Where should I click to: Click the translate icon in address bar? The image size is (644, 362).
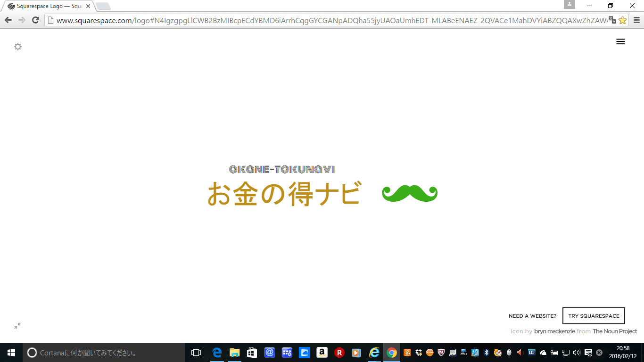point(612,20)
